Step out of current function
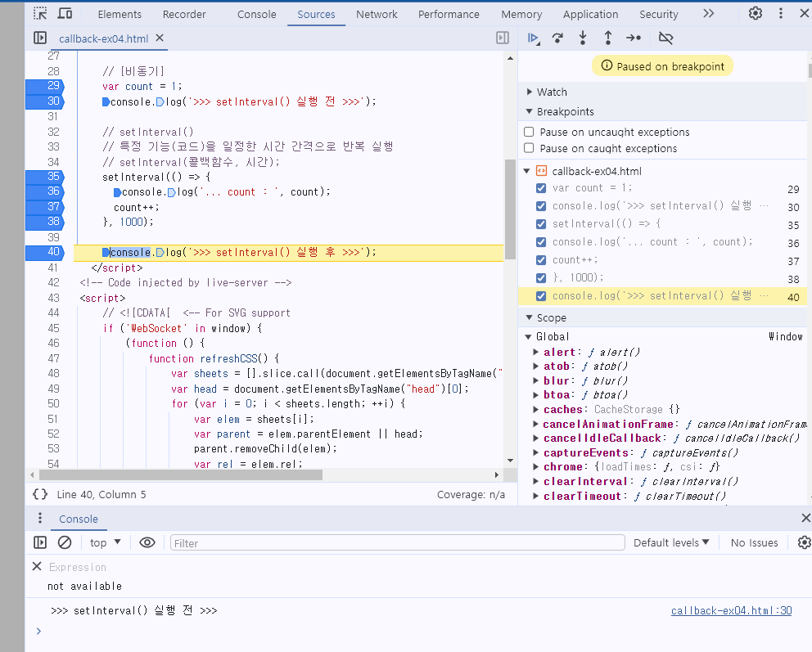The height and width of the screenshot is (652, 812). tap(608, 38)
